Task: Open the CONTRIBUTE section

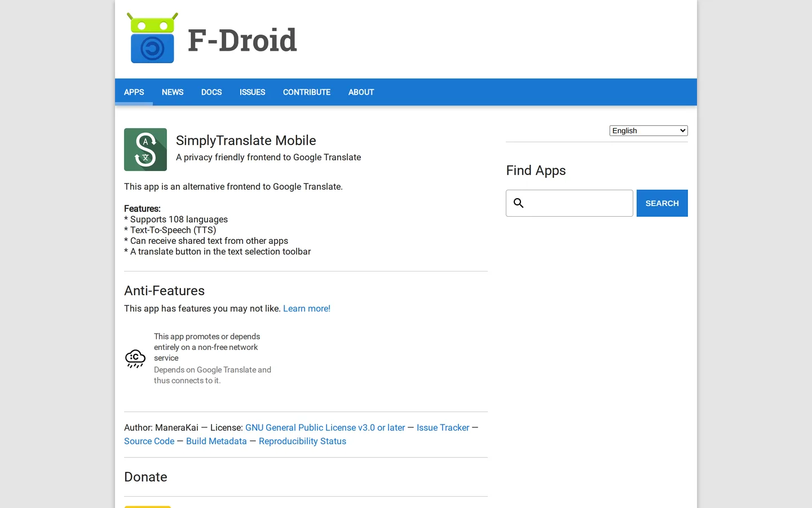Action: tap(307, 92)
